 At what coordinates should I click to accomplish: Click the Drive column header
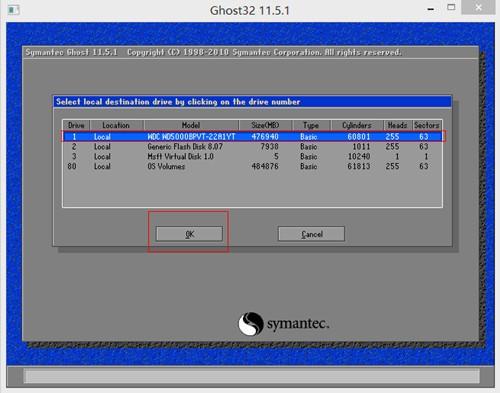pyautogui.click(x=76, y=125)
